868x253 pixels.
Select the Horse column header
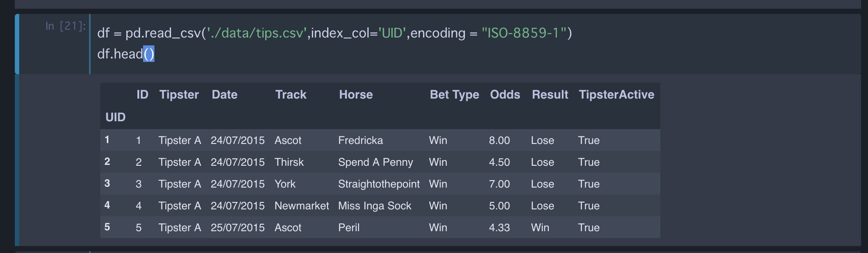pos(356,95)
